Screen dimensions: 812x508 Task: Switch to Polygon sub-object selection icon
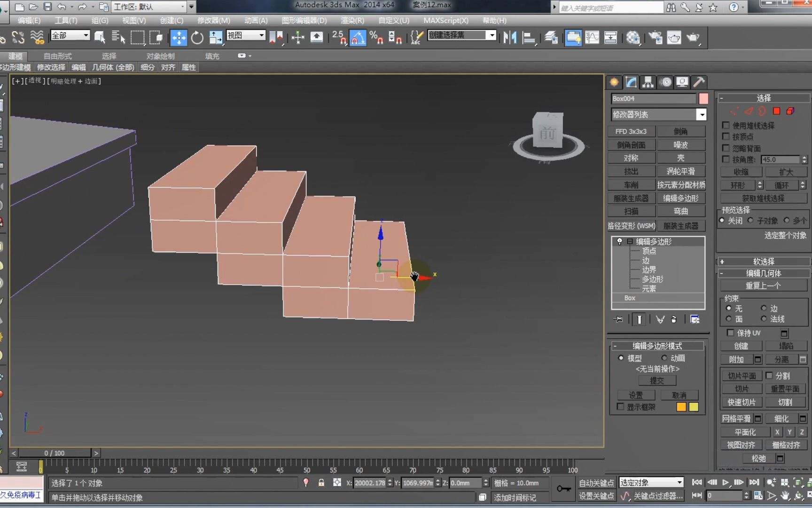[776, 111]
